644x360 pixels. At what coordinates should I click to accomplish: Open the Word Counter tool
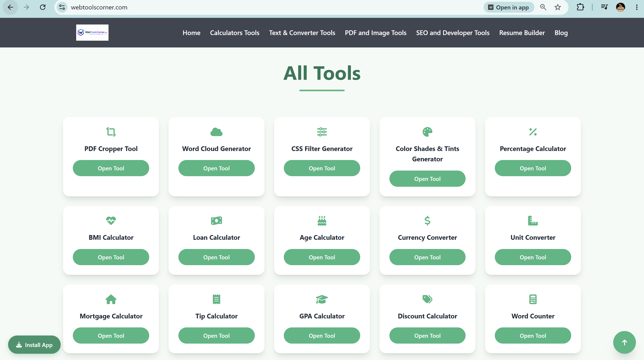[533, 336]
